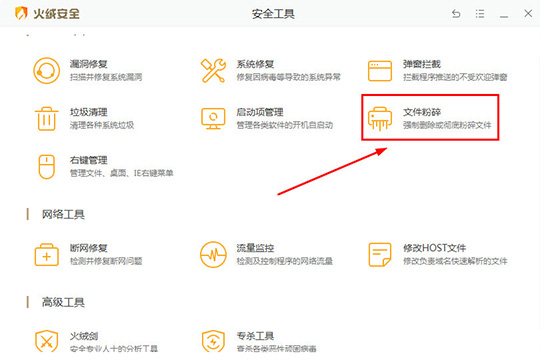The height and width of the screenshot is (360, 540).
Task: Open the 火绒剑 crossed swords shield icon
Action: [x=46, y=341]
